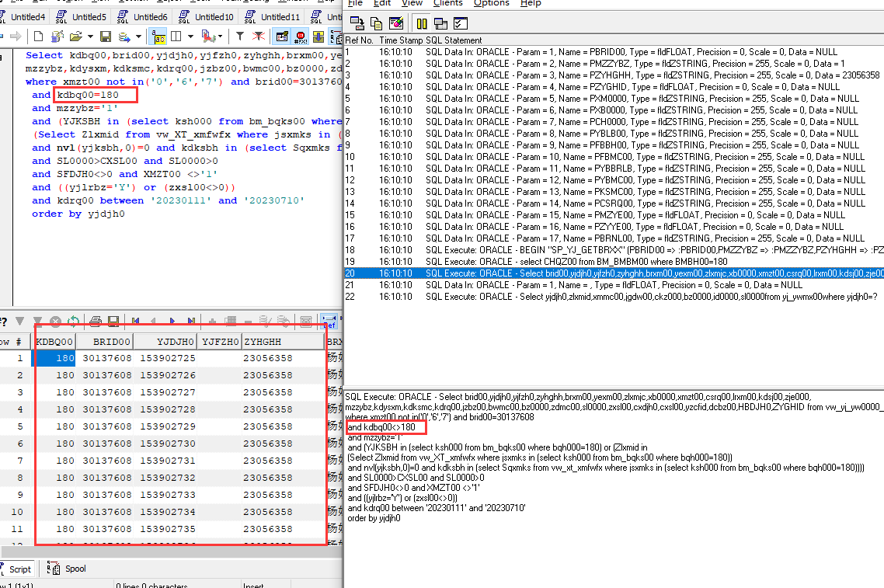Toggle the always-on-top checklist window icon
This screenshot has width=884, height=588.
tap(461, 23)
